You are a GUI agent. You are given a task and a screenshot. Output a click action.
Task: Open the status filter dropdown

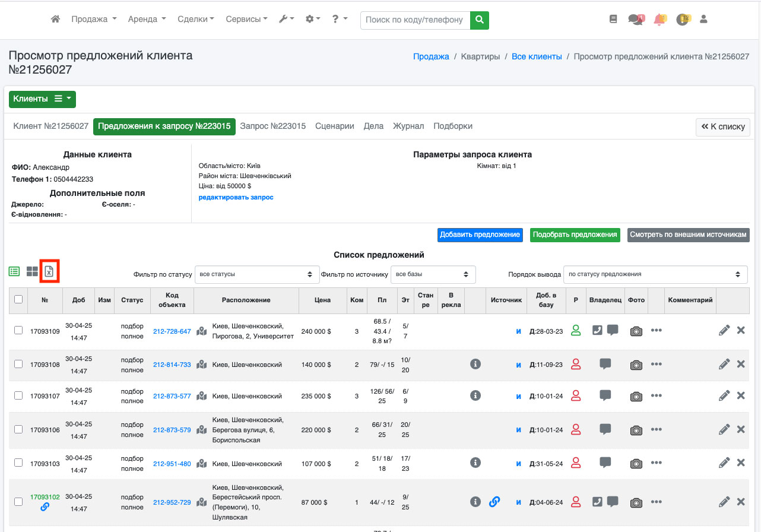257,274
